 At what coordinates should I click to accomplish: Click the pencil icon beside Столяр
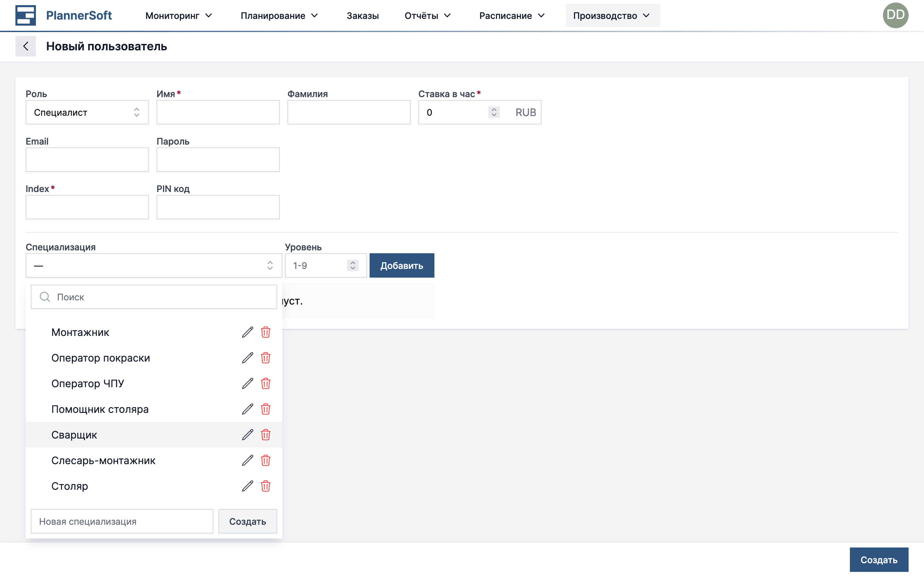pyautogui.click(x=247, y=486)
